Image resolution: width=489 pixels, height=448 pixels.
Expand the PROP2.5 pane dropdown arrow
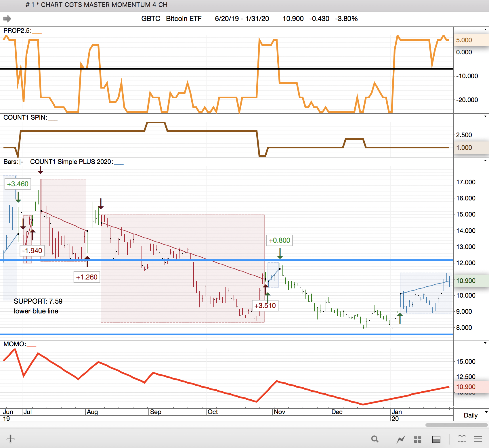coord(485,30)
